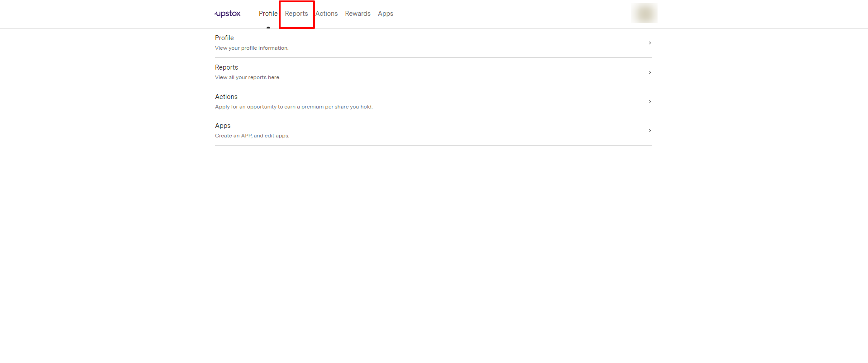Click the Reports heading in the list

click(226, 67)
